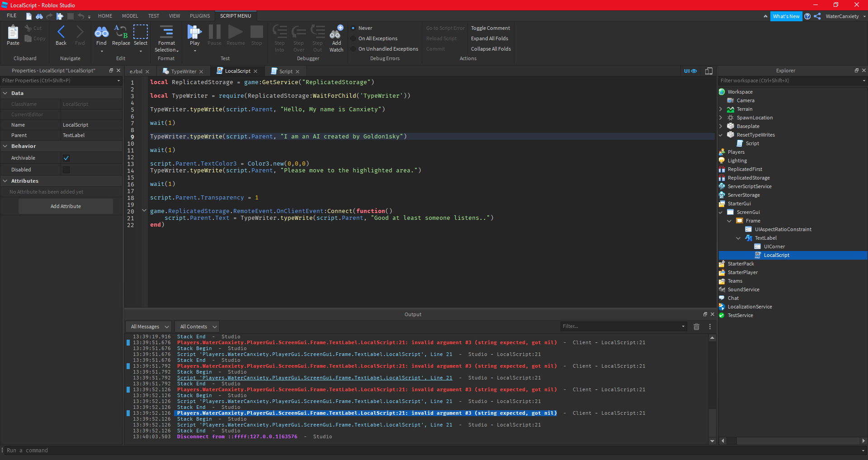
Task: Click the binoculars find icon in quick access
Action: coord(39,16)
